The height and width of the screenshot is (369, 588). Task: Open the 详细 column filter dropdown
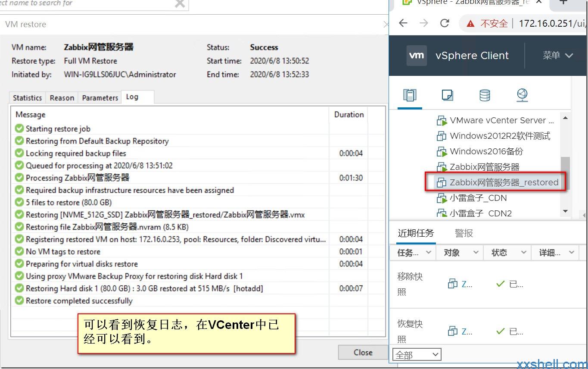pos(572,253)
